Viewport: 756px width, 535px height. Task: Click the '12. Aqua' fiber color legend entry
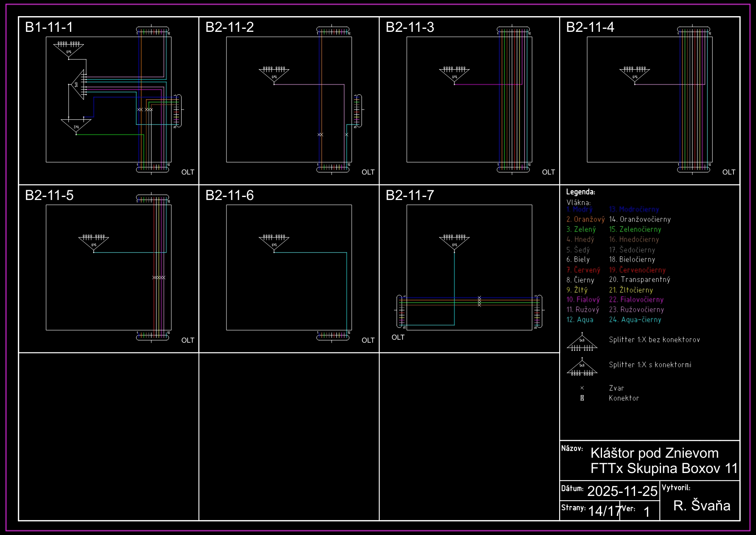[x=580, y=320]
